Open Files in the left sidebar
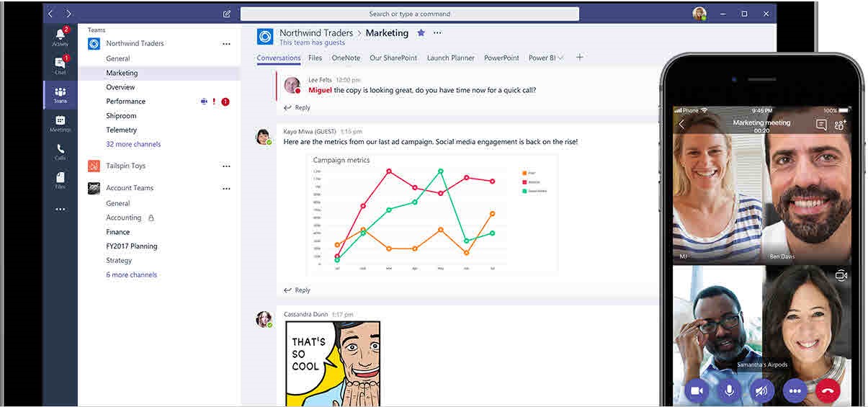The image size is (868, 407). click(x=61, y=180)
